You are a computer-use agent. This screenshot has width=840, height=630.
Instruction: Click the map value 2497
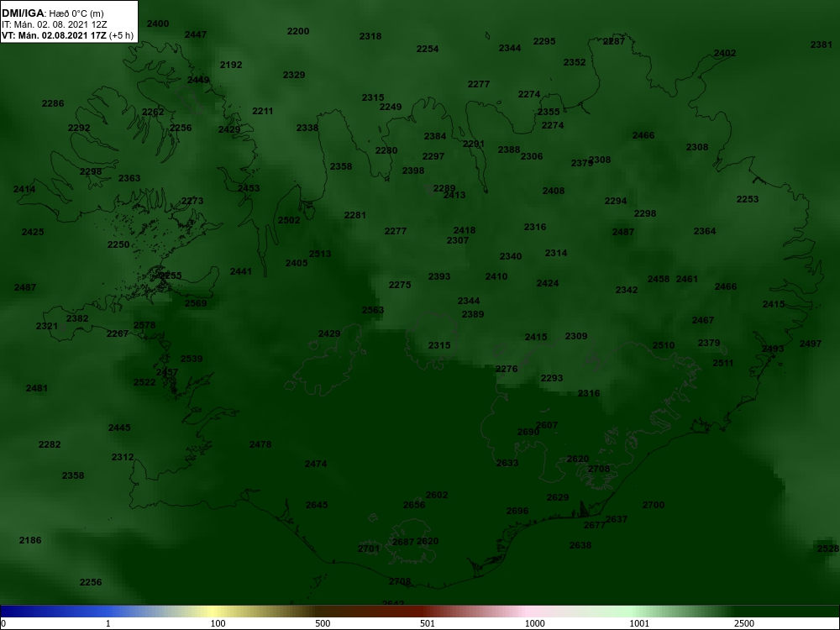[811, 344]
